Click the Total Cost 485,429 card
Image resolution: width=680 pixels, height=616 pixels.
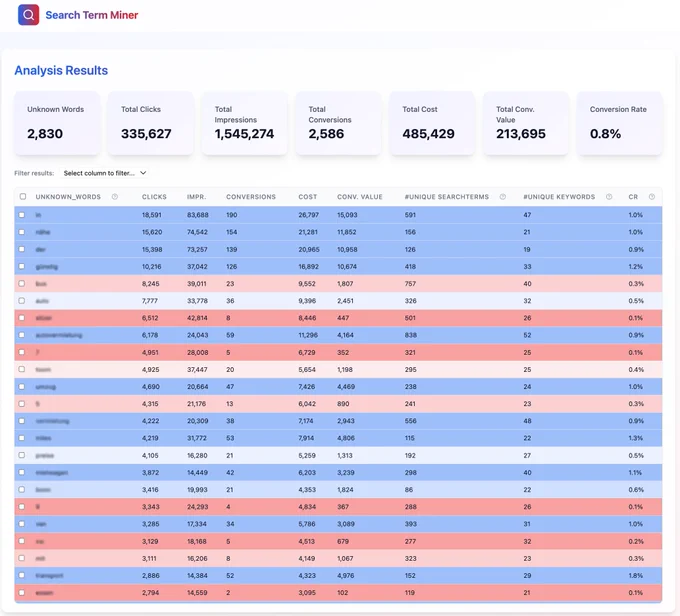432,123
